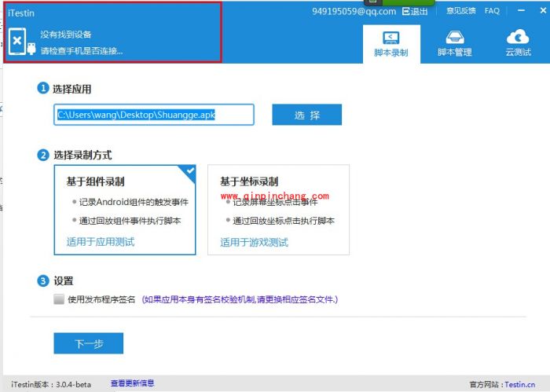
Task: Click the 949195059@qq.com account label
Action: 354,12
